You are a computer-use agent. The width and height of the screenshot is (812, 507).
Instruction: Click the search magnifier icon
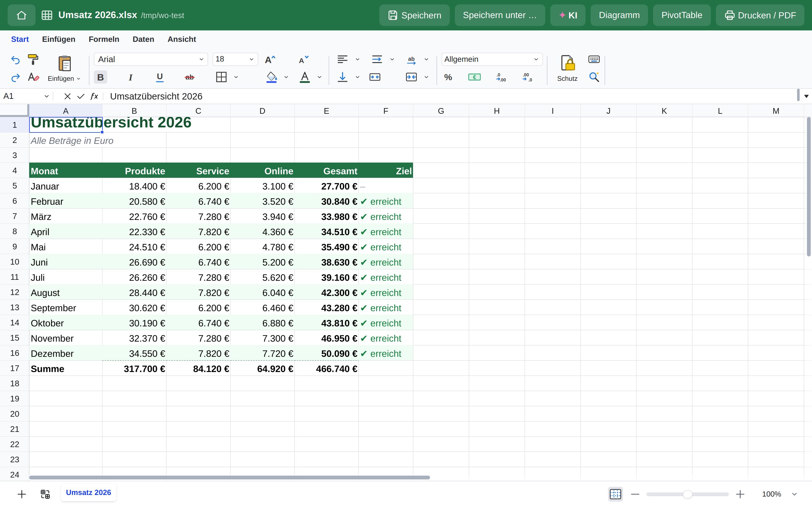point(594,77)
